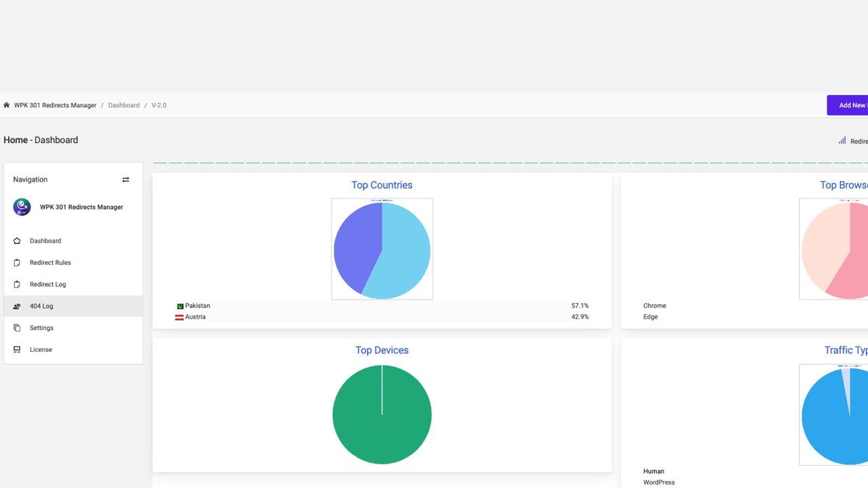The image size is (868, 488).
Task: Click the Human traffic label
Action: tap(654, 471)
